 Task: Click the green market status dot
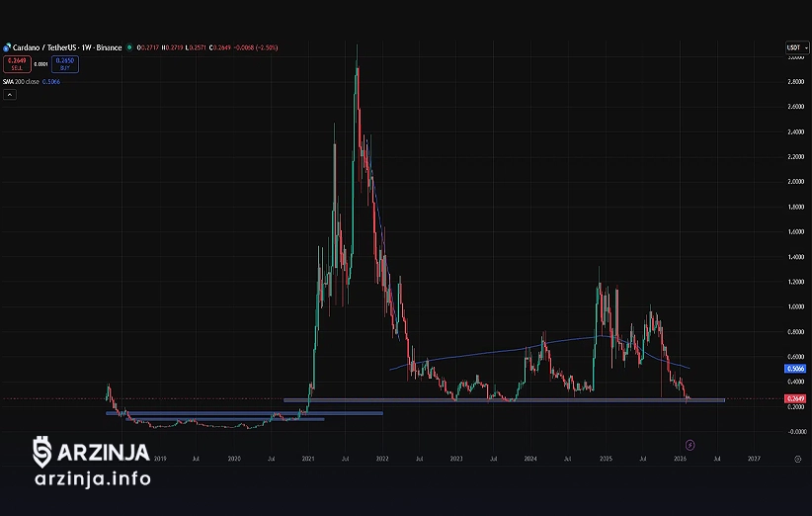tap(129, 46)
